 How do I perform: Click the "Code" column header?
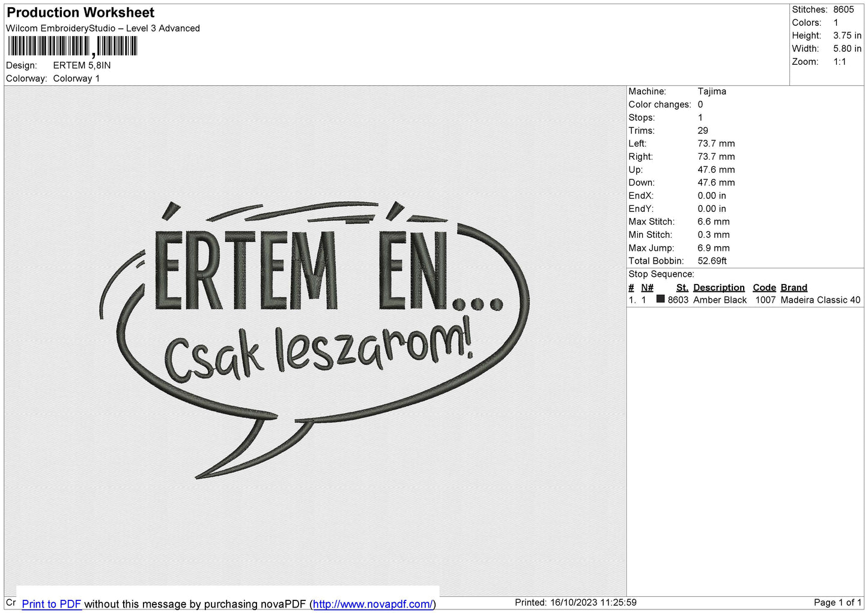[765, 288]
